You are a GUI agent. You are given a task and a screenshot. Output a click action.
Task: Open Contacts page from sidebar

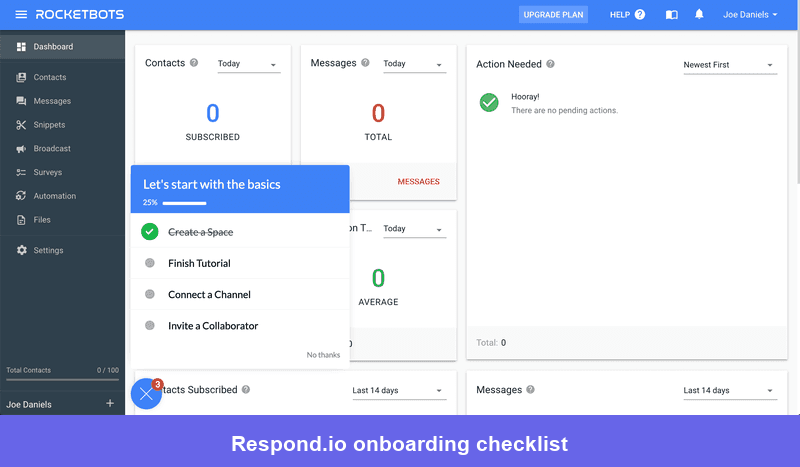62,77
